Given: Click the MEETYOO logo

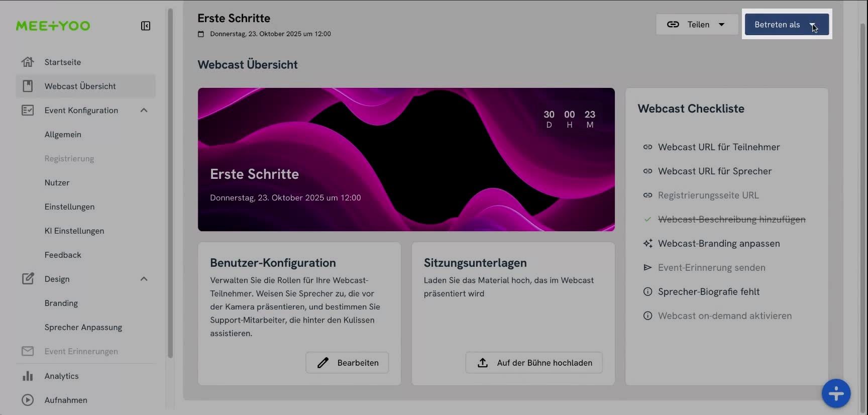Looking at the screenshot, I should (53, 26).
